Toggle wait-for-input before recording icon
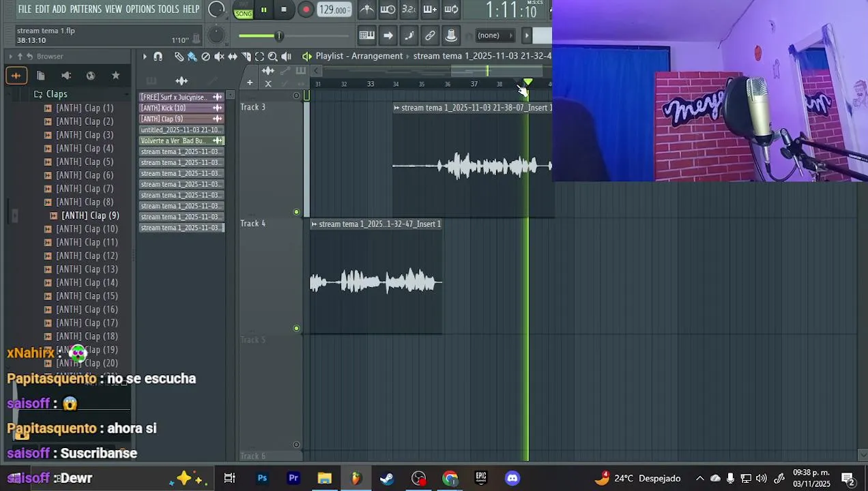The width and height of the screenshot is (868, 491). (388, 10)
